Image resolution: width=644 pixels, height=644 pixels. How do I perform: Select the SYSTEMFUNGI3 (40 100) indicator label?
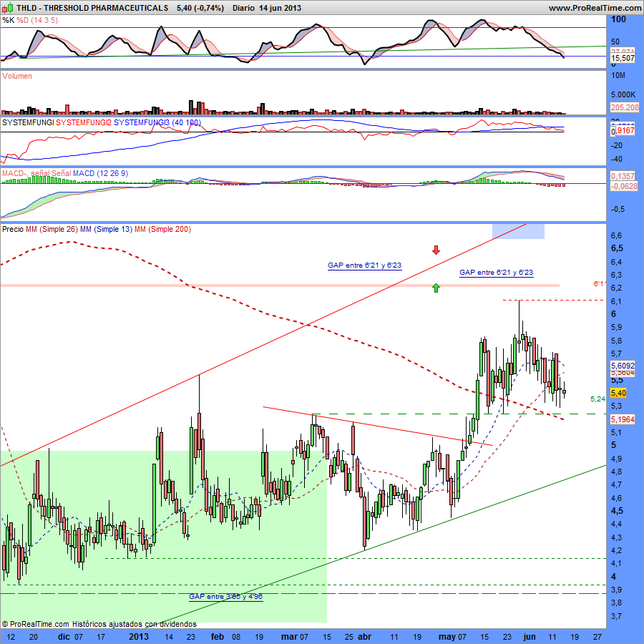(157, 123)
